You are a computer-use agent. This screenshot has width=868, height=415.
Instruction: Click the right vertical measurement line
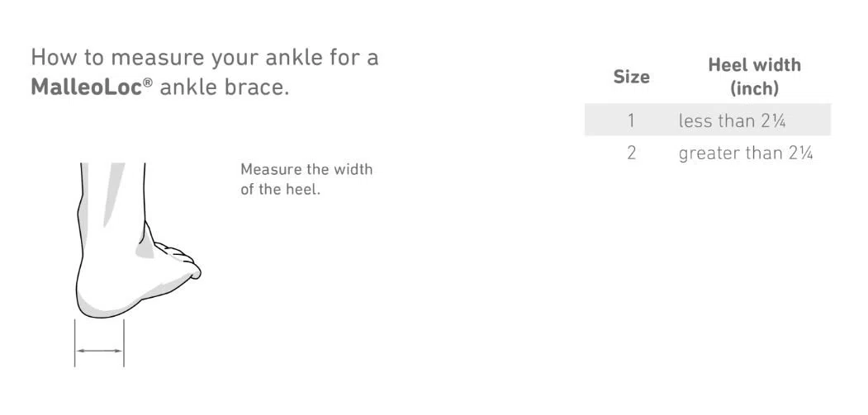tap(123, 342)
